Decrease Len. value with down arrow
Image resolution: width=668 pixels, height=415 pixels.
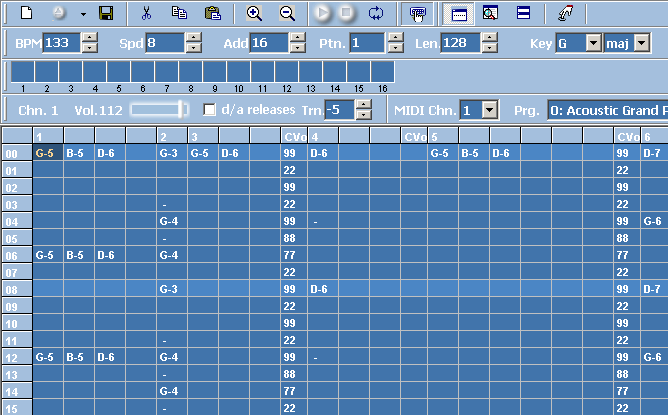click(x=489, y=48)
